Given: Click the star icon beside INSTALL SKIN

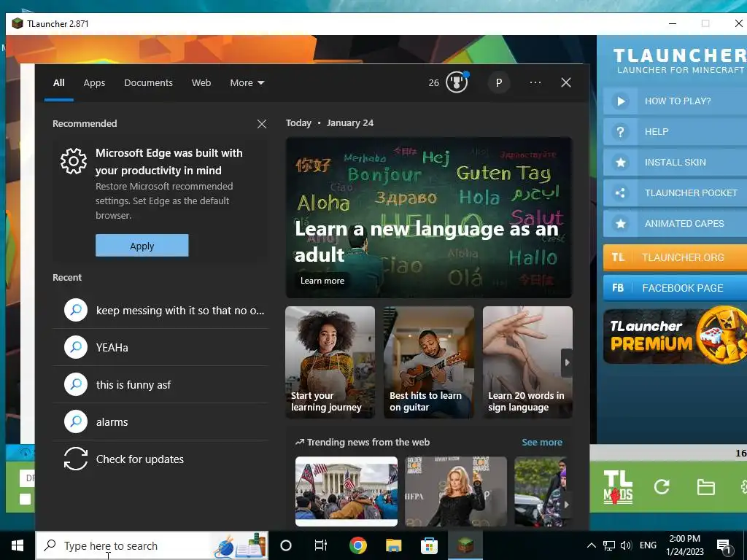Looking at the screenshot, I should [x=620, y=163].
